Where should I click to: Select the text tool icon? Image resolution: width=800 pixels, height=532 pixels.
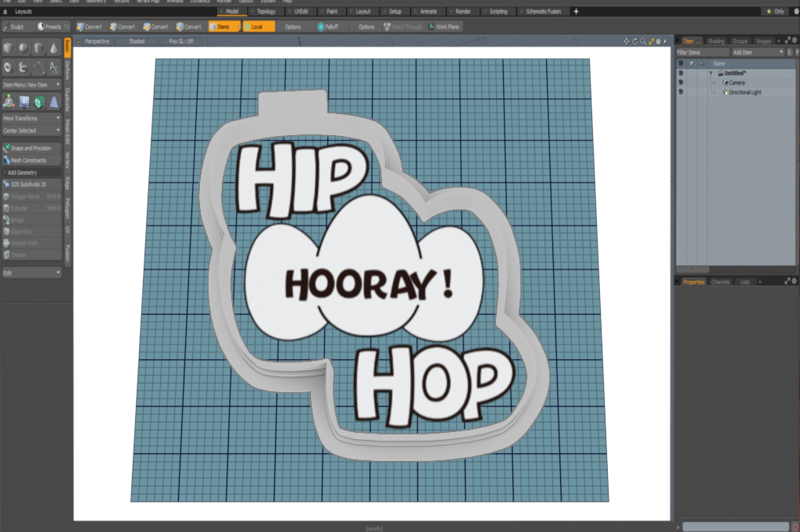[54, 67]
